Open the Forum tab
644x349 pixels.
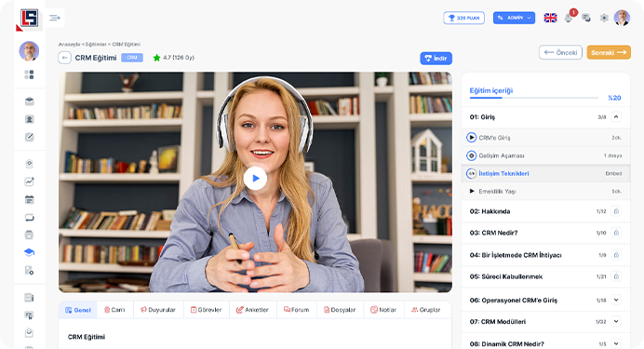pyautogui.click(x=297, y=310)
